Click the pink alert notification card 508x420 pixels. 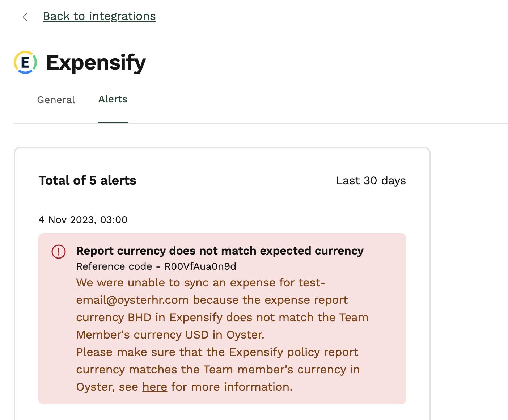coord(222,319)
